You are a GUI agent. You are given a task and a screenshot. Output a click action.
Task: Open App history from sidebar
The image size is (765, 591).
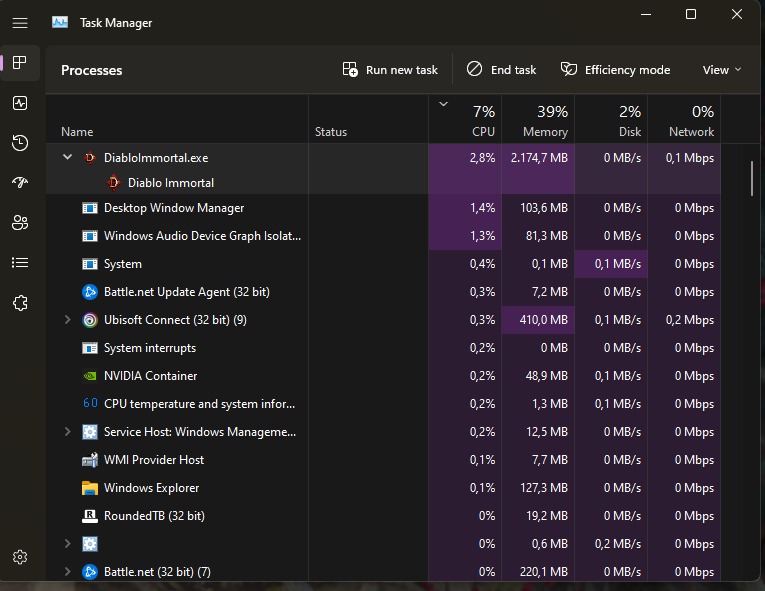[x=20, y=143]
